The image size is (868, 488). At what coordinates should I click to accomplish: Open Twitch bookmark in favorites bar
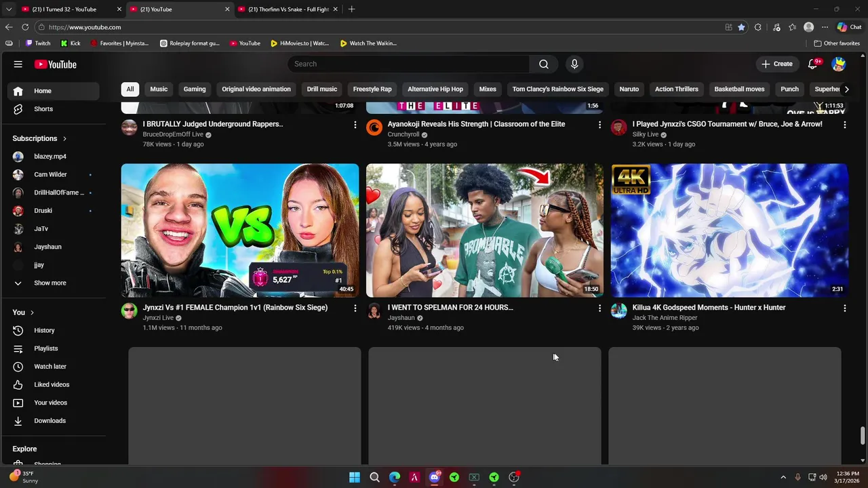coord(38,43)
